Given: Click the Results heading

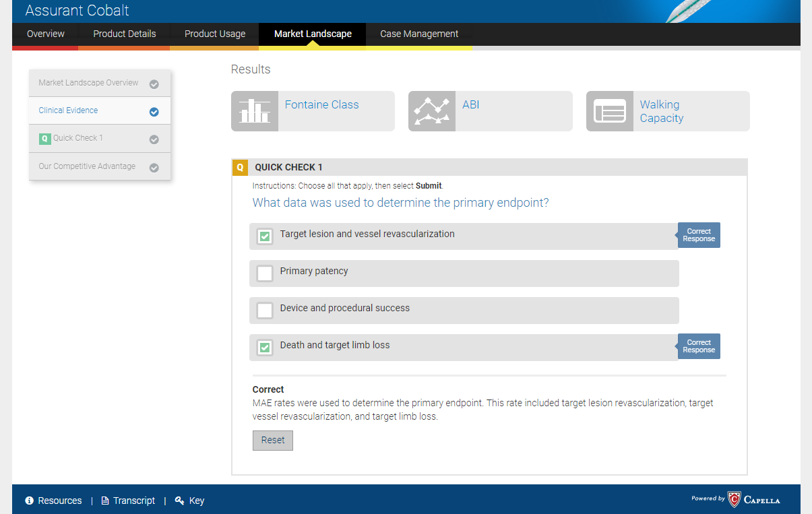Looking at the screenshot, I should (x=251, y=69).
